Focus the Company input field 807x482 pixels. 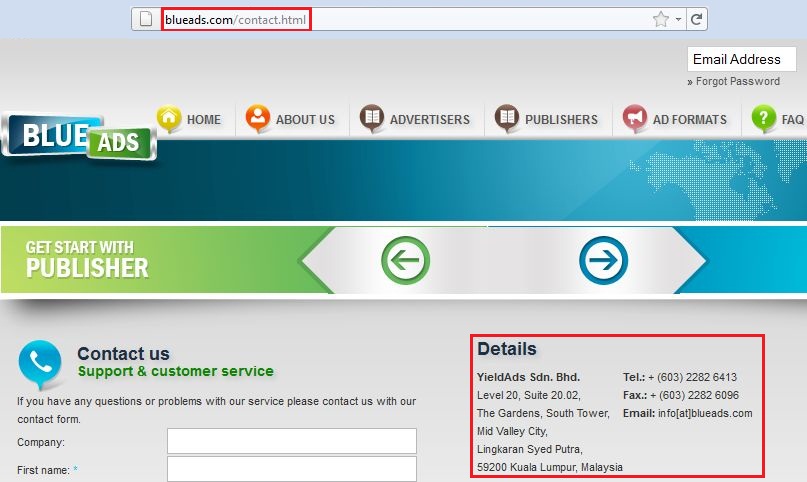click(x=292, y=441)
